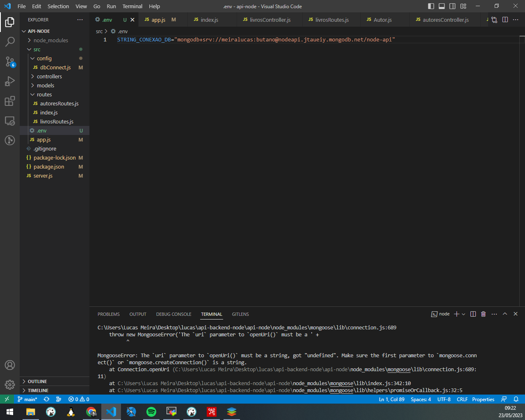525x420 pixels.
Task: Close the .env editor tab
Action: pos(132,20)
